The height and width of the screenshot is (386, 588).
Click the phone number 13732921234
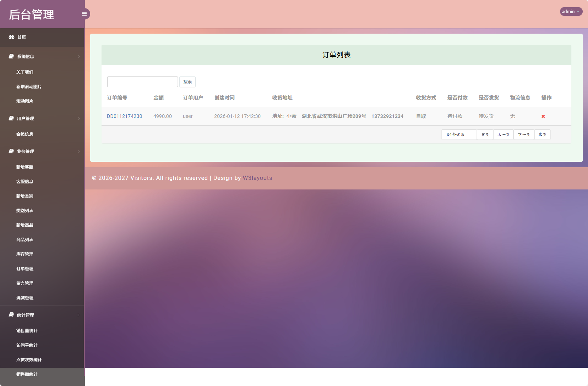click(x=387, y=116)
